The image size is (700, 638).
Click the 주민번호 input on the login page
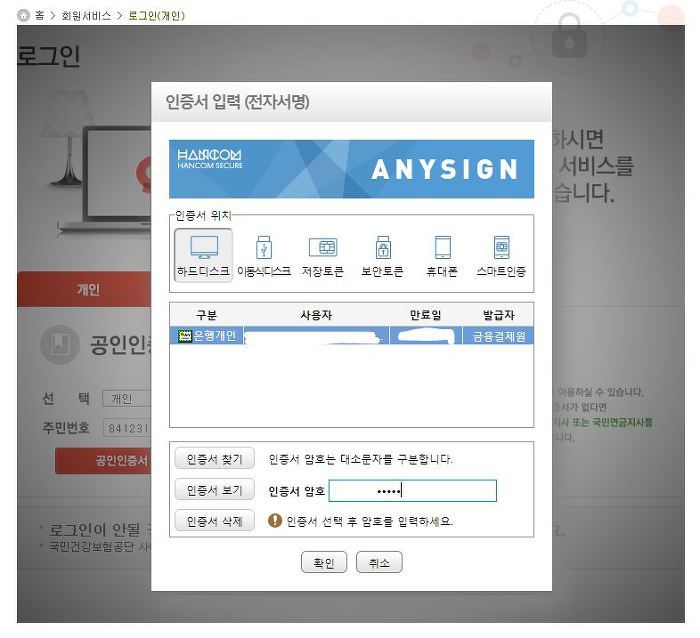127,428
